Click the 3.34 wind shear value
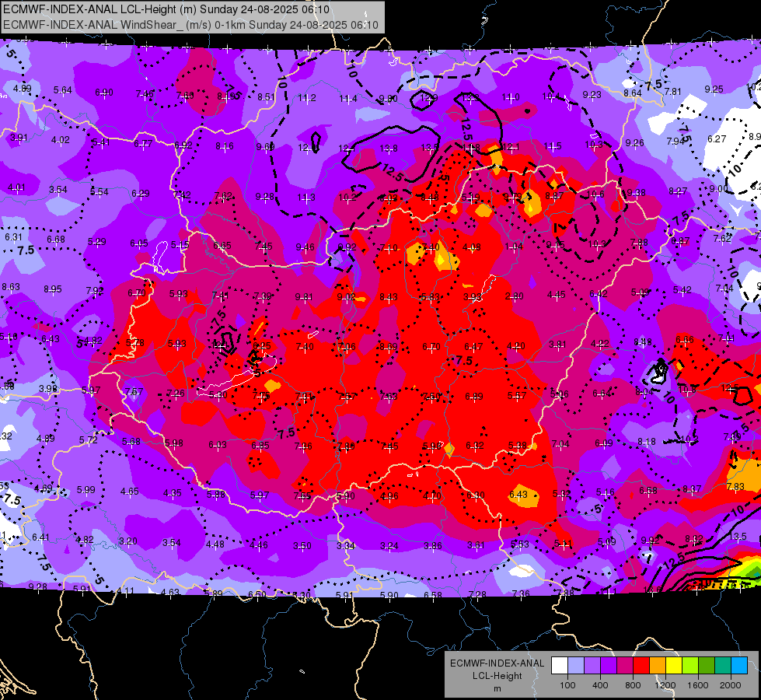This screenshot has height=700, width=761. (346, 545)
